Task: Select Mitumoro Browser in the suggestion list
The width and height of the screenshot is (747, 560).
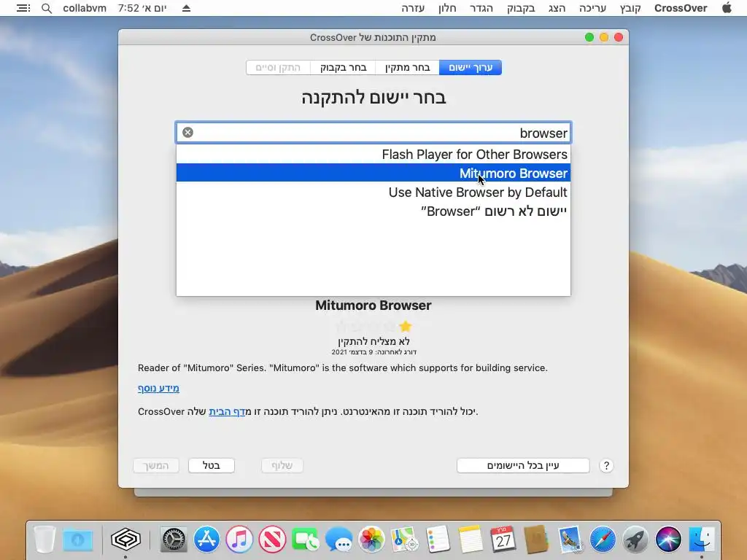Action: coord(373,173)
